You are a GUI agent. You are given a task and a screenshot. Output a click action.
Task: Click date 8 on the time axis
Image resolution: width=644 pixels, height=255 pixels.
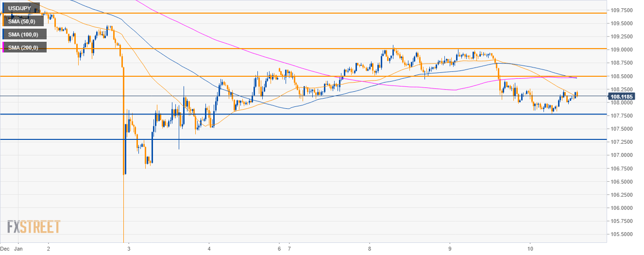(x=370, y=248)
